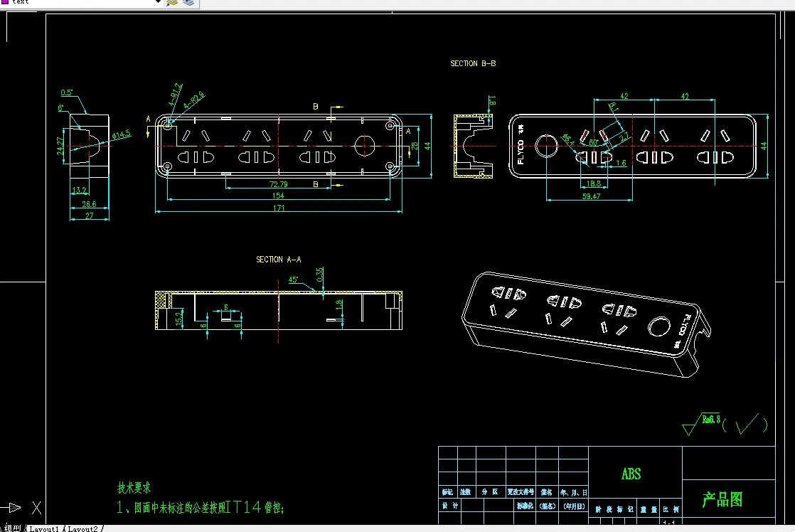Select the 154 dimension text
This screenshot has width=795, height=532.
[278, 196]
